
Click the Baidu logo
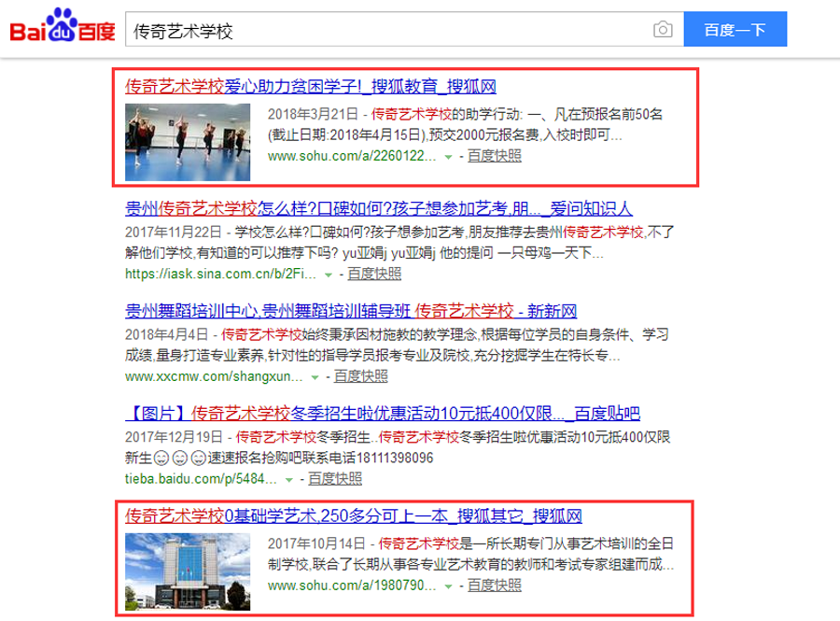pyautogui.click(x=63, y=26)
